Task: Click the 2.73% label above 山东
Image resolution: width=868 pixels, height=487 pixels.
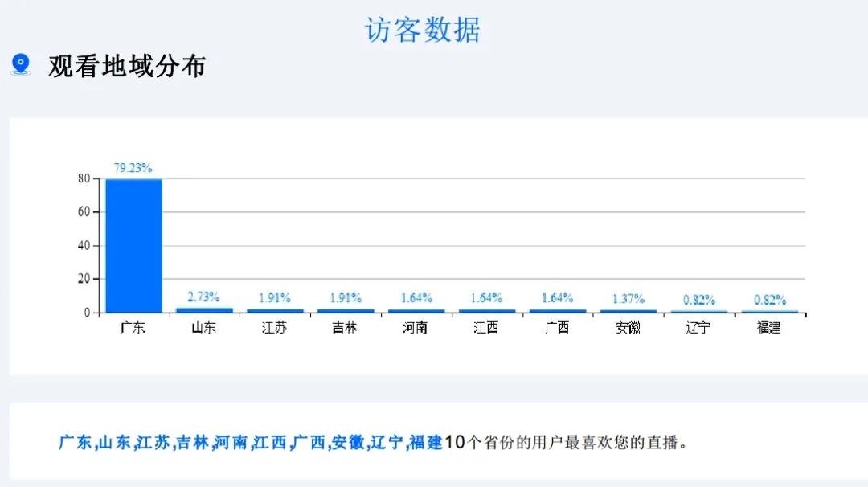Action: point(203,297)
